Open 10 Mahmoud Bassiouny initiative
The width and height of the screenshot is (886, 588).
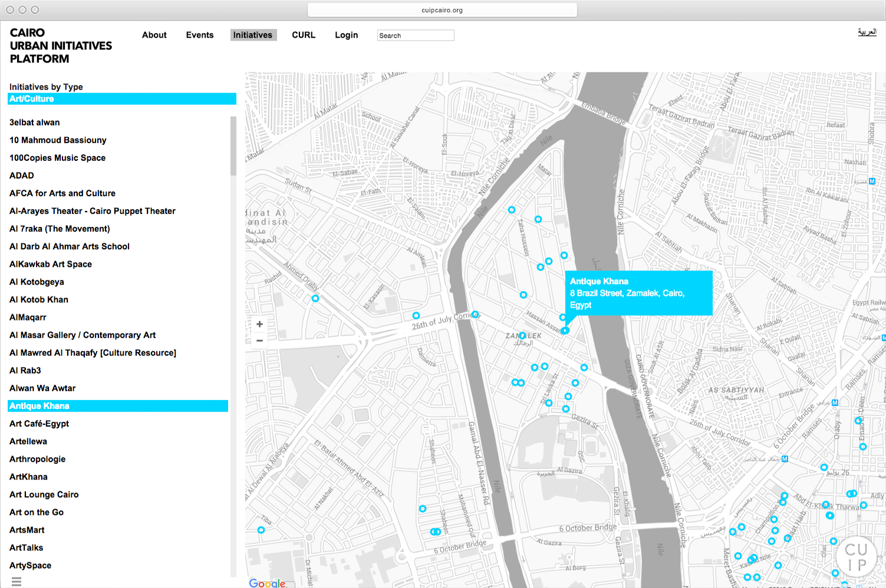coord(58,140)
